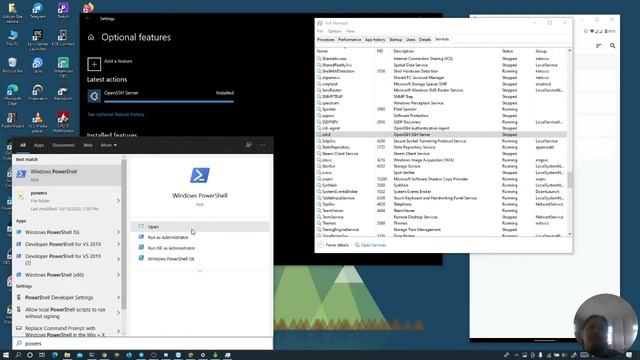Click search icon in right background window

tap(613, 46)
